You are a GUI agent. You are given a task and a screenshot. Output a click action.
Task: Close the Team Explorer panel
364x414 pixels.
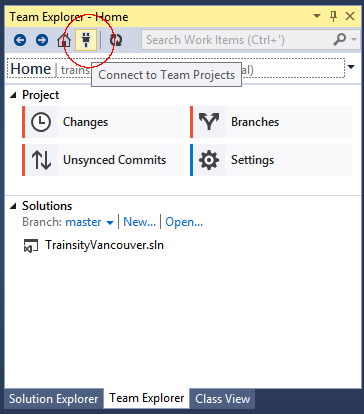coord(350,16)
